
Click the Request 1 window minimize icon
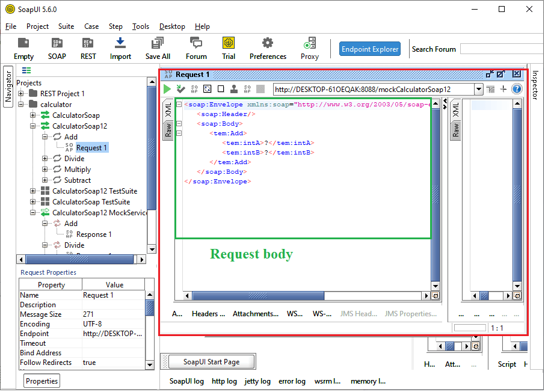tap(490, 74)
